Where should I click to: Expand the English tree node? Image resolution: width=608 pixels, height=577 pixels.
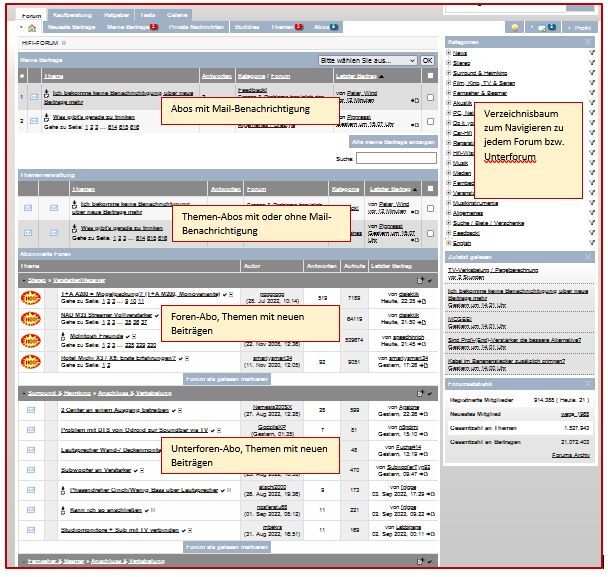[x=449, y=243]
